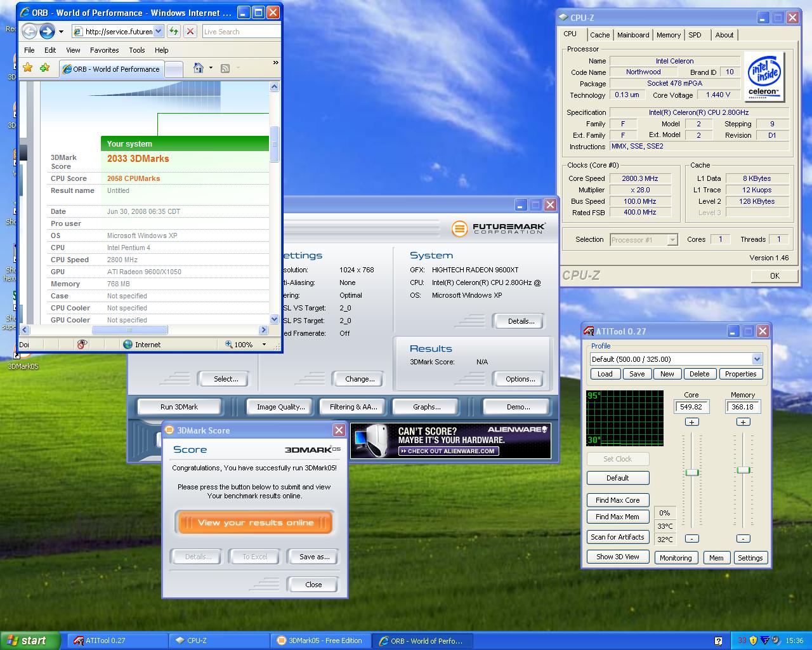Open the address bar URL dropdown
Viewport: 812px width, 650px height.
(158, 31)
